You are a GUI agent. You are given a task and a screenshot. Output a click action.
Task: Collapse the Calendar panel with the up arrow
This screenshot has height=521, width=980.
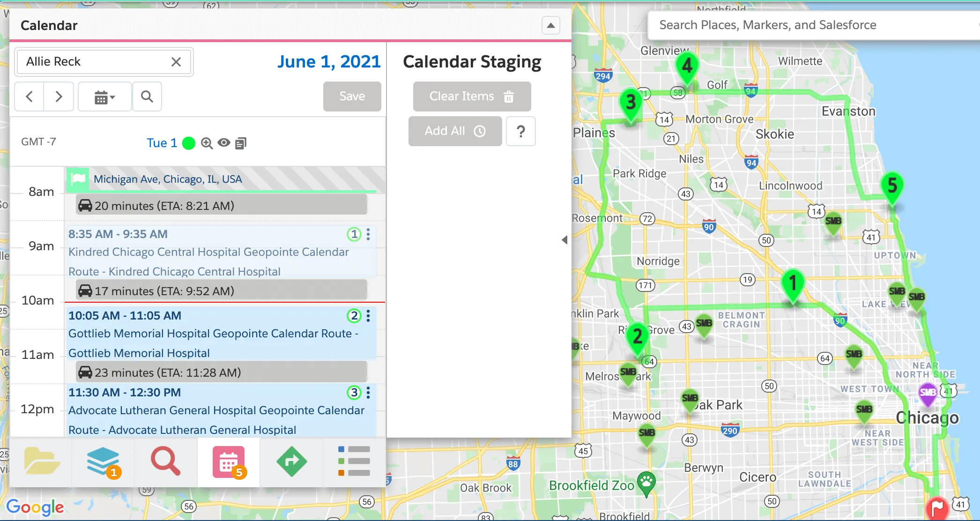click(551, 25)
